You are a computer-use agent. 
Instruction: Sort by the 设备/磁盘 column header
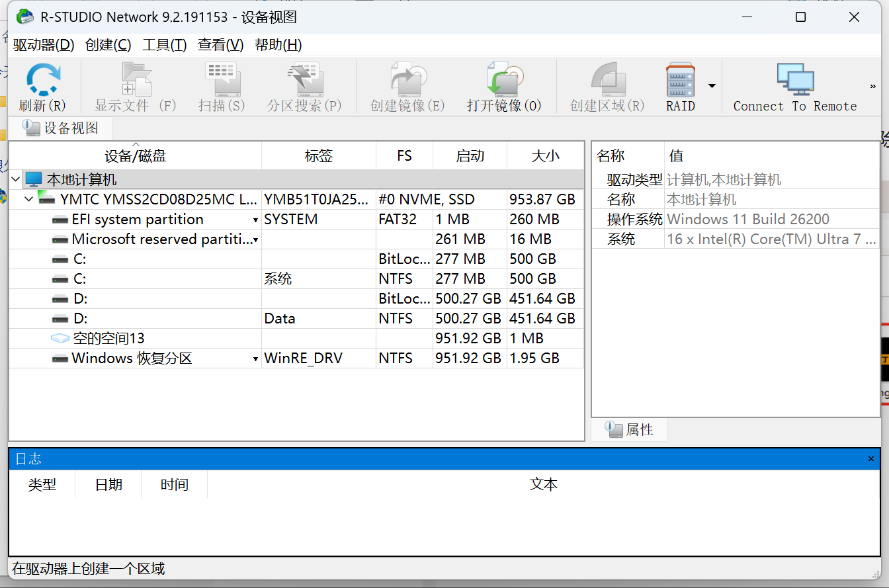(136, 156)
